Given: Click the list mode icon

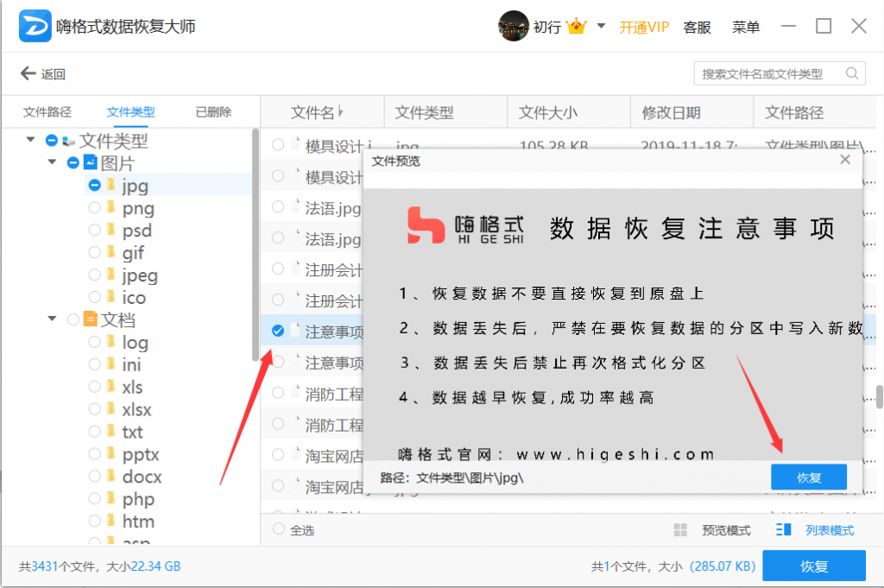Looking at the screenshot, I should (x=783, y=529).
